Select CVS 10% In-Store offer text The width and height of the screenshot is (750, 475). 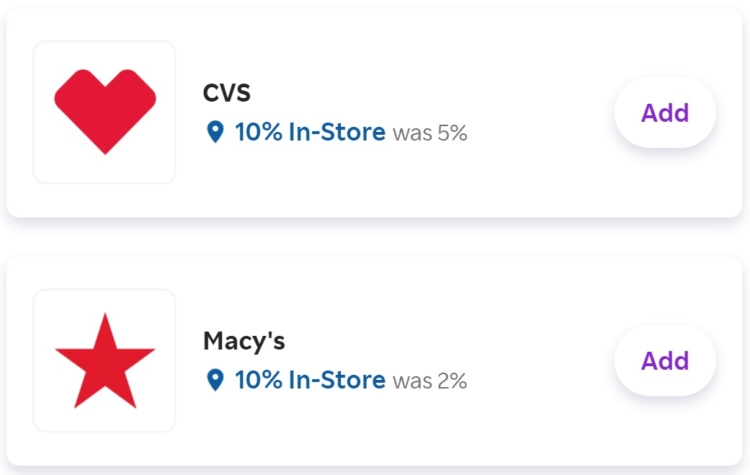[x=310, y=132]
